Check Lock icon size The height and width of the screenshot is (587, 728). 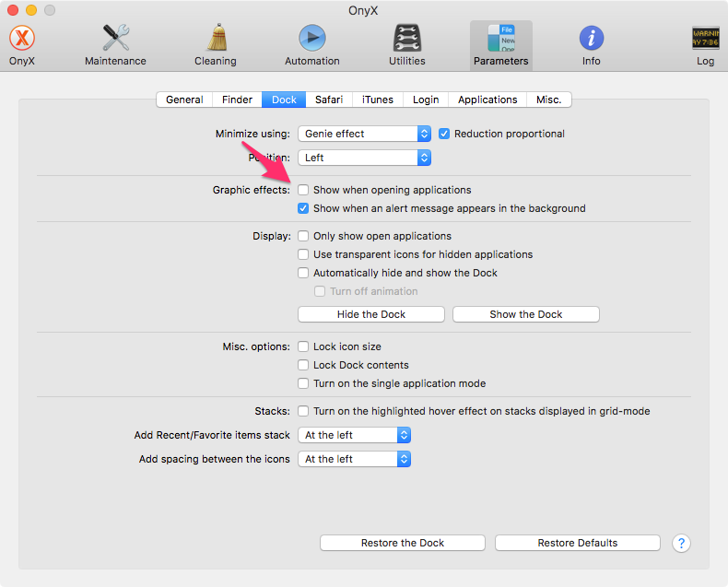(x=303, y=346)
